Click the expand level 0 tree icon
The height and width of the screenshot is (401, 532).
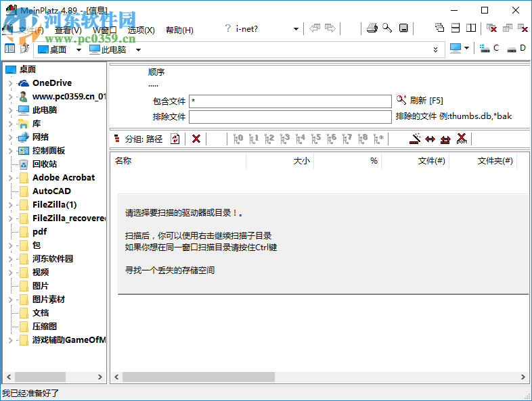pyautogui.click(x=238, y=139)
